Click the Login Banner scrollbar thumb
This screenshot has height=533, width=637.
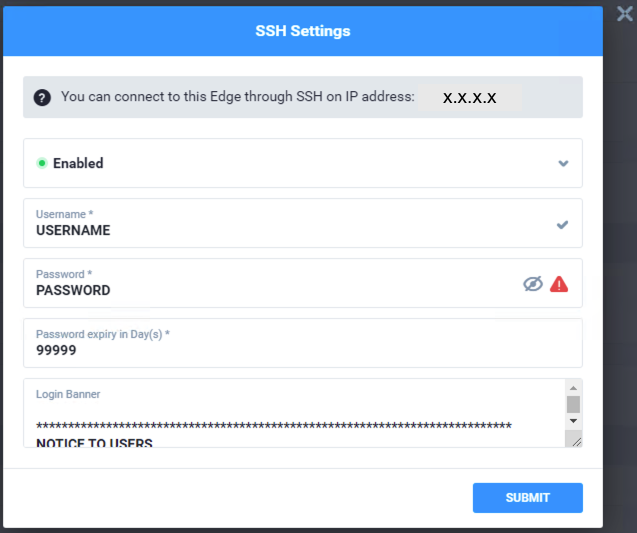click(573, 404)
